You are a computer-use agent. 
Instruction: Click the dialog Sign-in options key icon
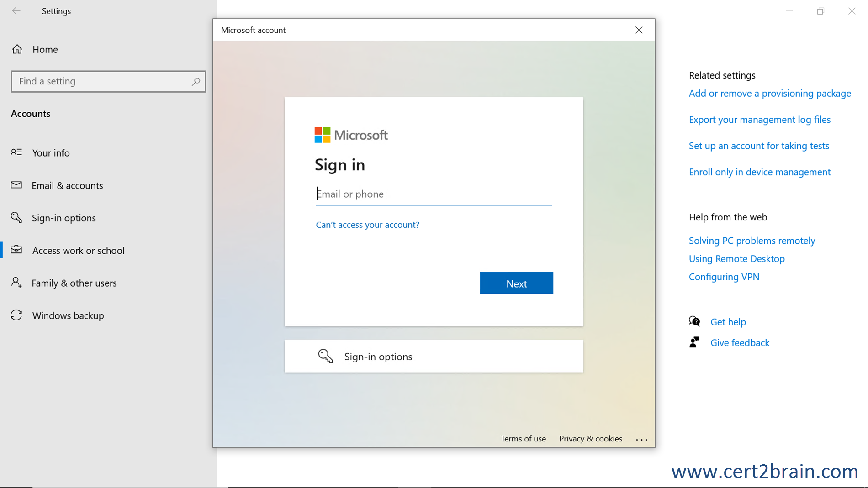(x=325, y=356)
